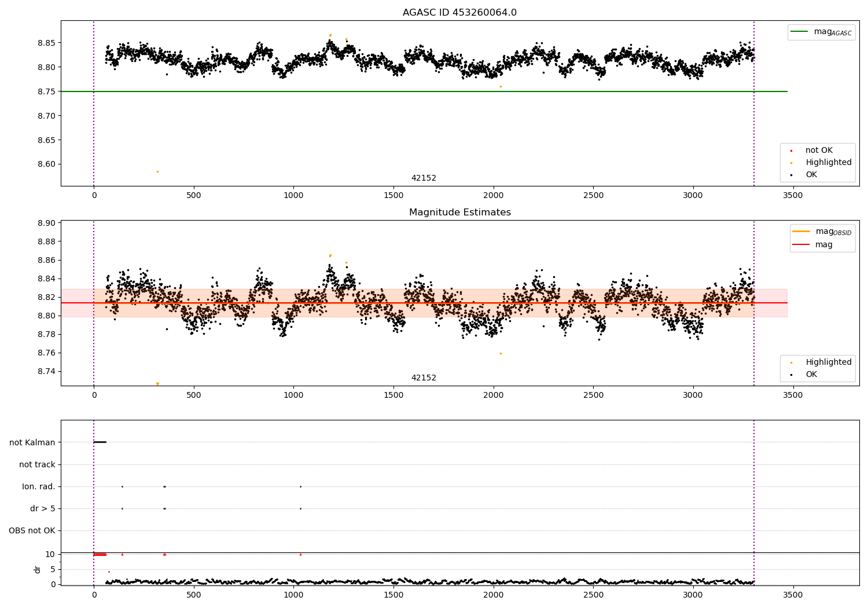The width and height of the screenshot is (868, 608).
Task: Click the 8.84 y-axis tick label
Action: click(46, 279)
